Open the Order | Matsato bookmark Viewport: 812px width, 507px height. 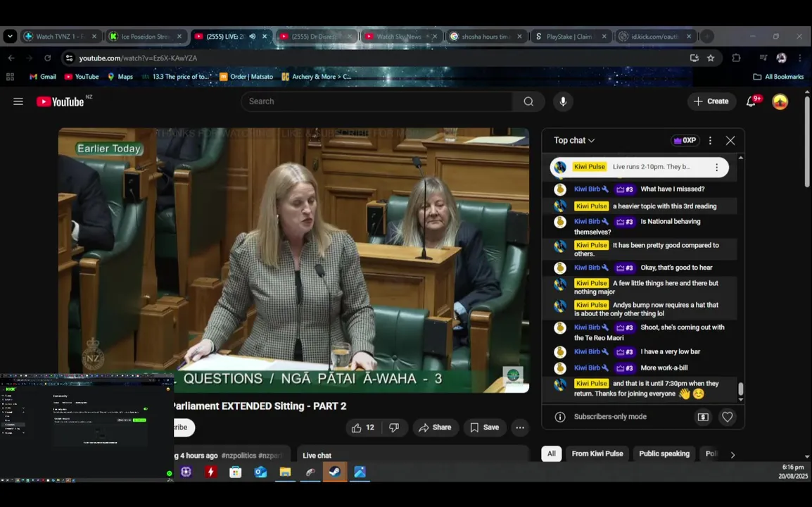[246, 77]
